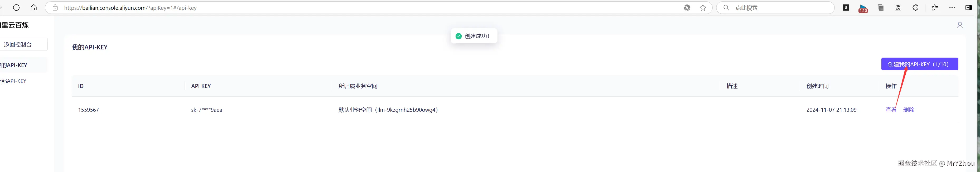Click 默认业务空间 workspace cell

388,110
